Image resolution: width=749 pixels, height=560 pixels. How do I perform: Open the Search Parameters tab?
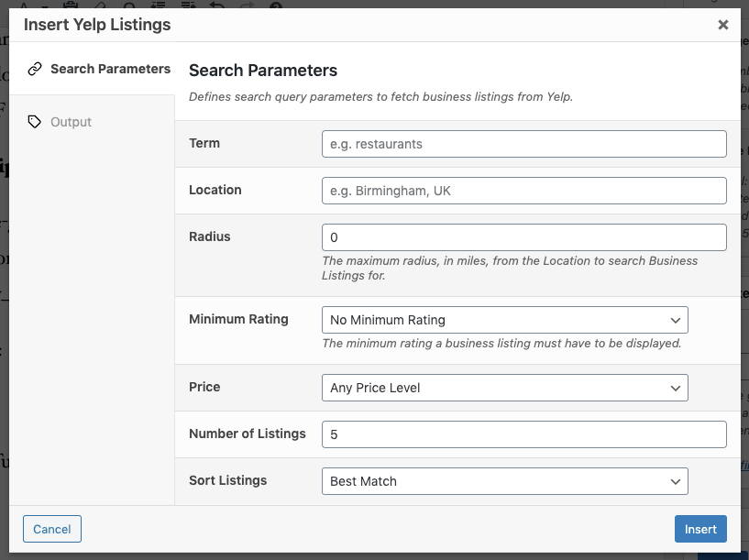coord(93,69)
